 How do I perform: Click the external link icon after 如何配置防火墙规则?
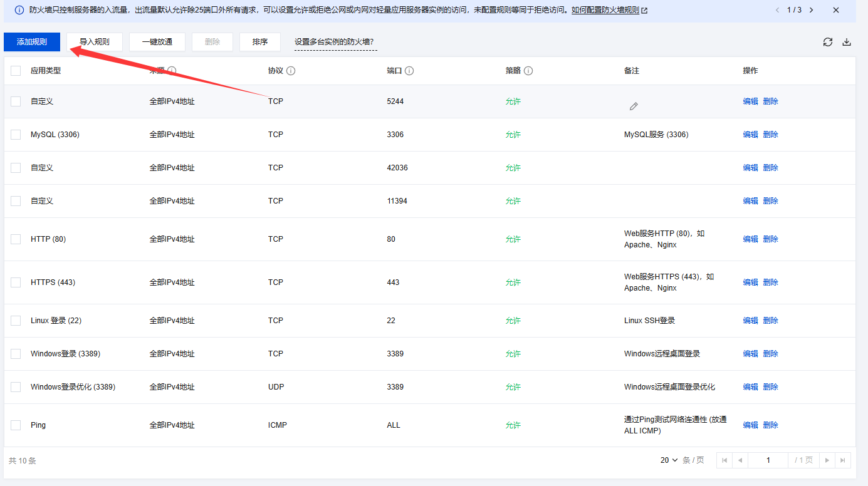(x=643, y=10)
